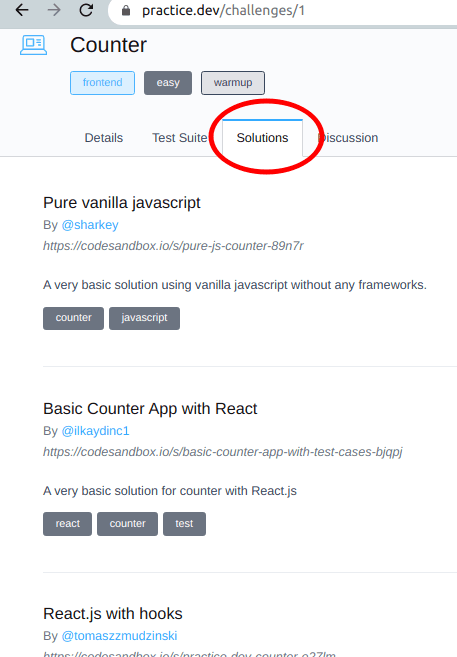Select the frontend tag

[102, 83]
